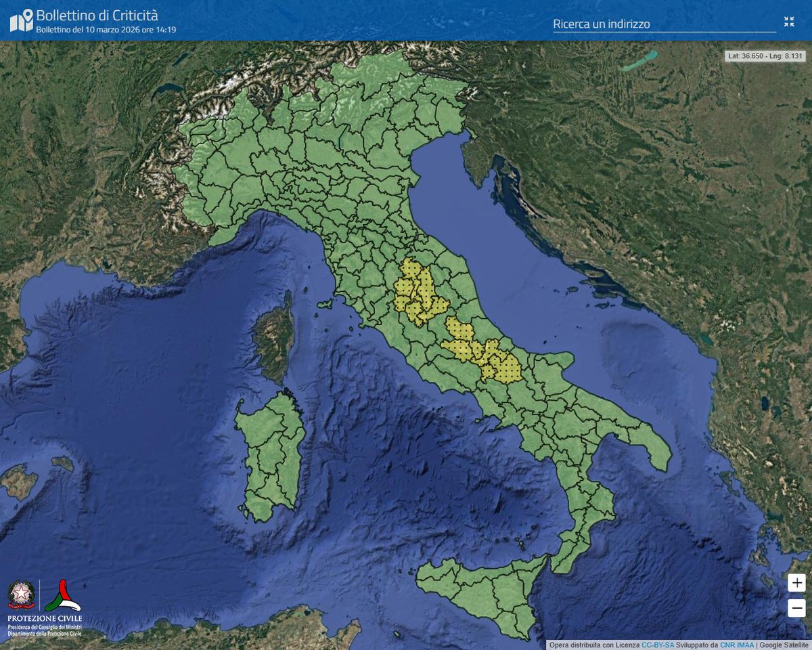
Task: Select a green zone on Sicily
Action: tap(480, 596)
